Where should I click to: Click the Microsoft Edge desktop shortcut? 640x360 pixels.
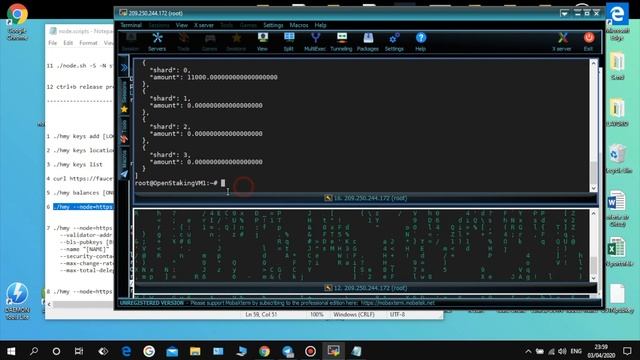617,21
